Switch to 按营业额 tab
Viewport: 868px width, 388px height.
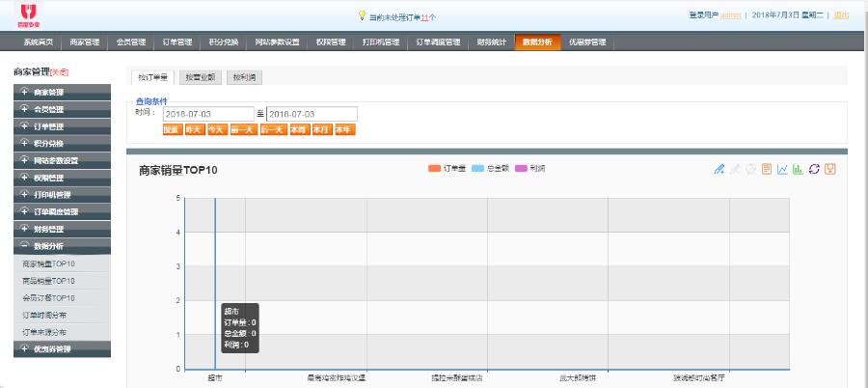coord(200,77)
